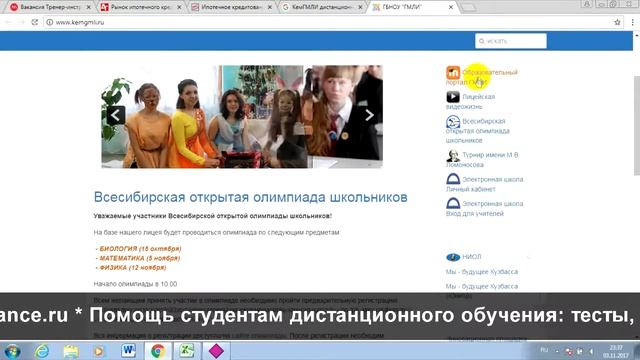Switch to Excel on the taskbar
This screenshot has width=640, height=360.
coord(187,351)
